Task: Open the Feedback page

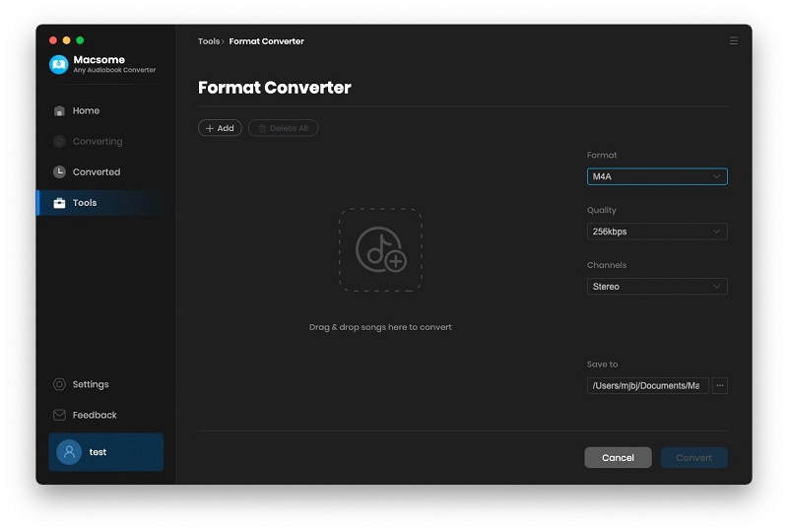Action: pyautogui.click(x=105, y=415)
